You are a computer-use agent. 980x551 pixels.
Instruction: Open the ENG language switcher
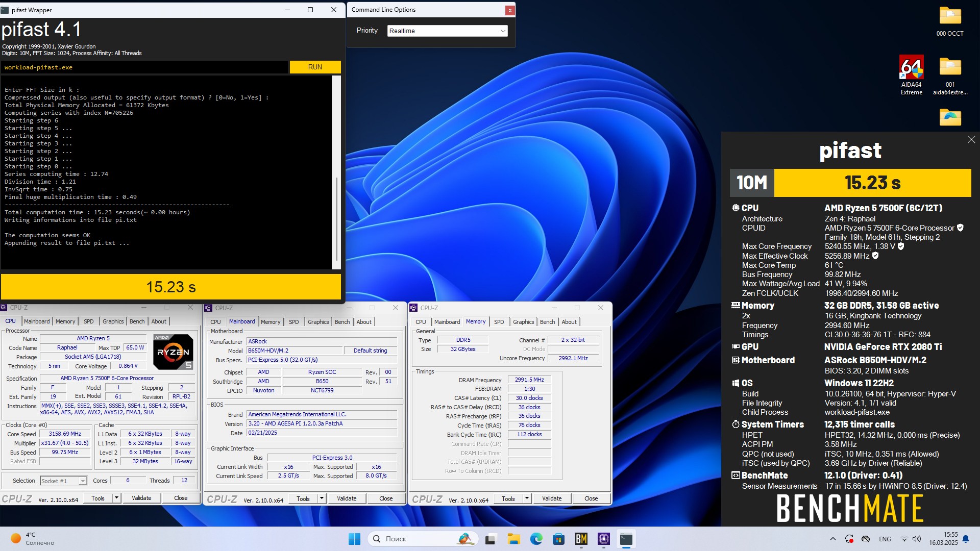[885, 539]
